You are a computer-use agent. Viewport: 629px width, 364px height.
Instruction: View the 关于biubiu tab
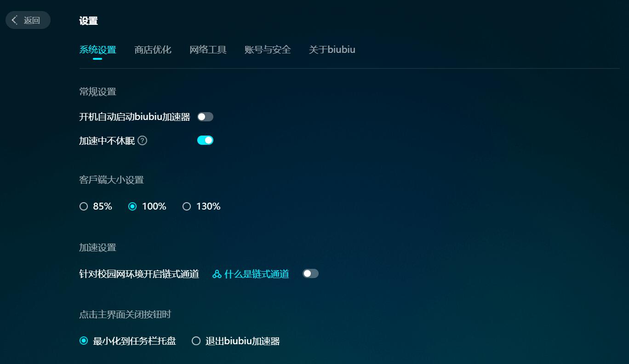(332, 50)
